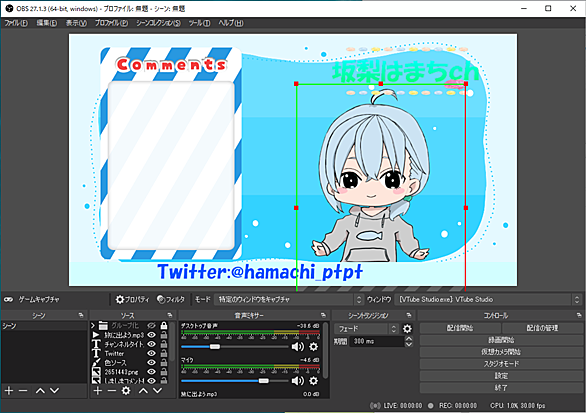Lock the 旅に出よう.mp3 source
The width and height of the screenshot is (586, 413).
[x=164, y=335]
